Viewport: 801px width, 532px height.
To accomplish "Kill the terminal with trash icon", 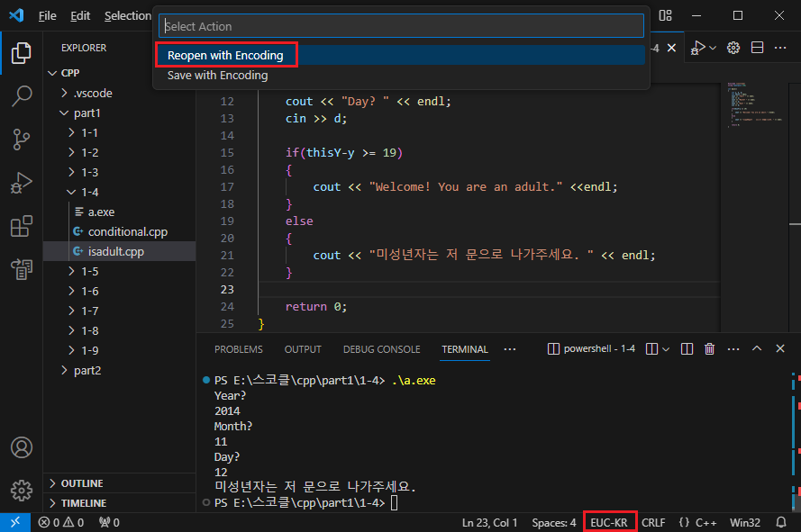I will tap(710, 348).
